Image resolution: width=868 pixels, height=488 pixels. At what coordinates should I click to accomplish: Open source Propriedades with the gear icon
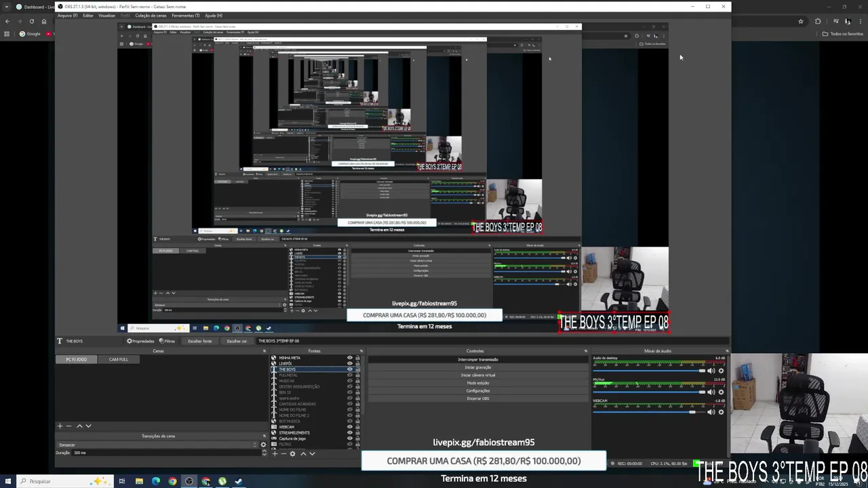pos(140,341)
